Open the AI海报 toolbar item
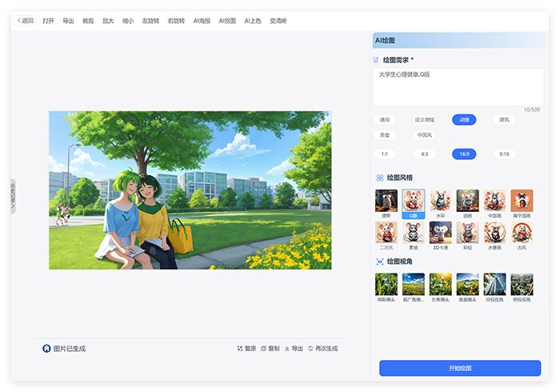560x392 pixels. tap(202, 21)
